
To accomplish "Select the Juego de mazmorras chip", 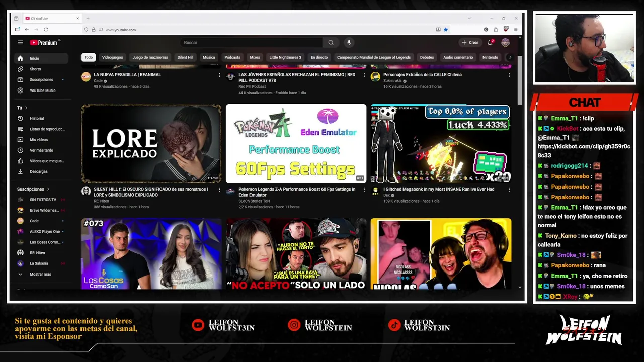I will [x=150, y=57].
